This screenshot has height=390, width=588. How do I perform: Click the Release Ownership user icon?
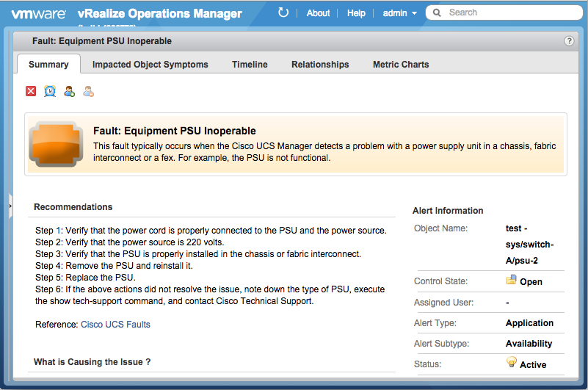[x=89, y=91]
